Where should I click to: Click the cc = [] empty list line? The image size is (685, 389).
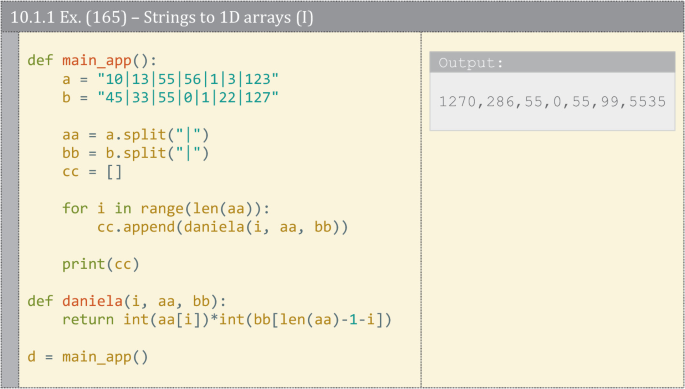92,171
